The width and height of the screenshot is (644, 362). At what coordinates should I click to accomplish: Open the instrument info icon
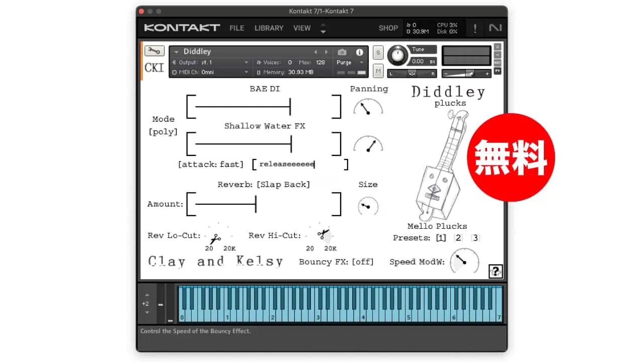coord(359,52)
